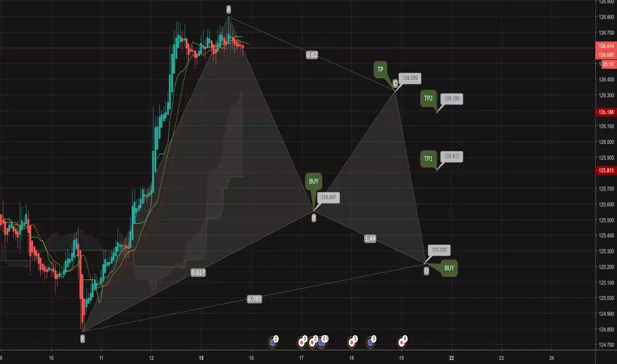Select the green TP callout near point C
Image resolution: width=617 pixels, height=364 pixels.
click(x=381, y=69)
